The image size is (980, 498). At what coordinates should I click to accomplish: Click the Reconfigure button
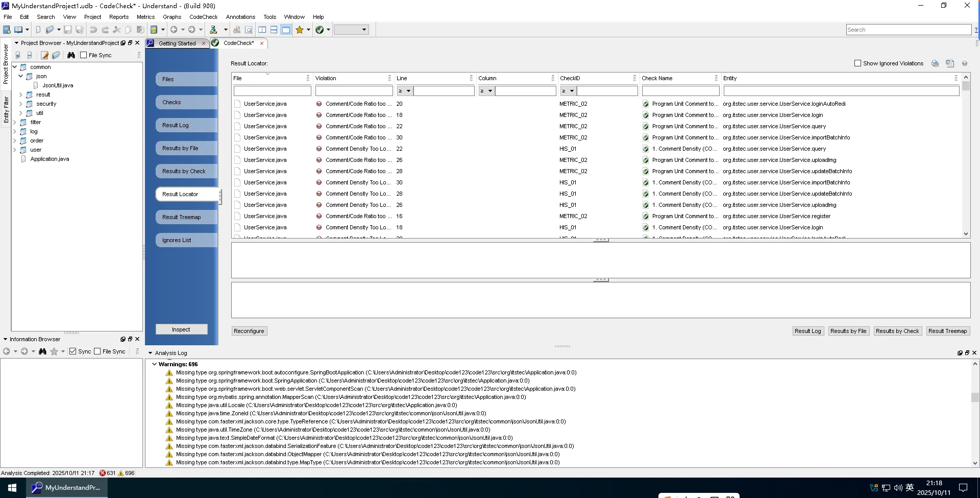pyautogui.click(x=249, y=331)
